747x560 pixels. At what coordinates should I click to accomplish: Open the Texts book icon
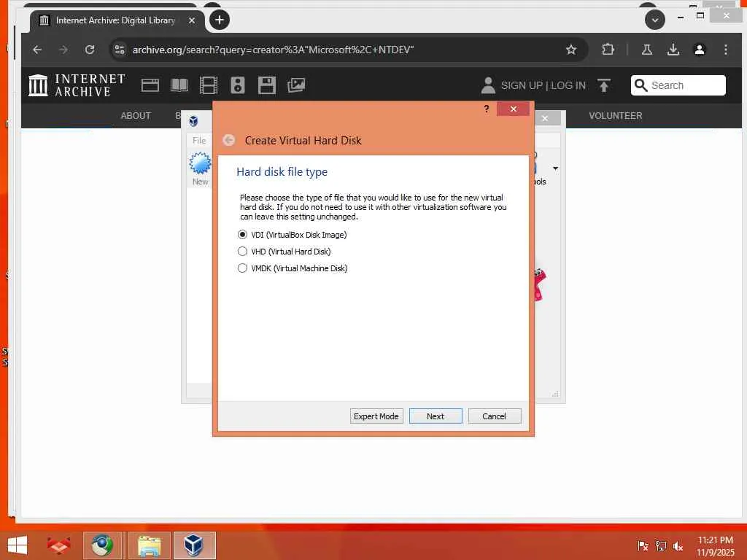tap(179, 85)
